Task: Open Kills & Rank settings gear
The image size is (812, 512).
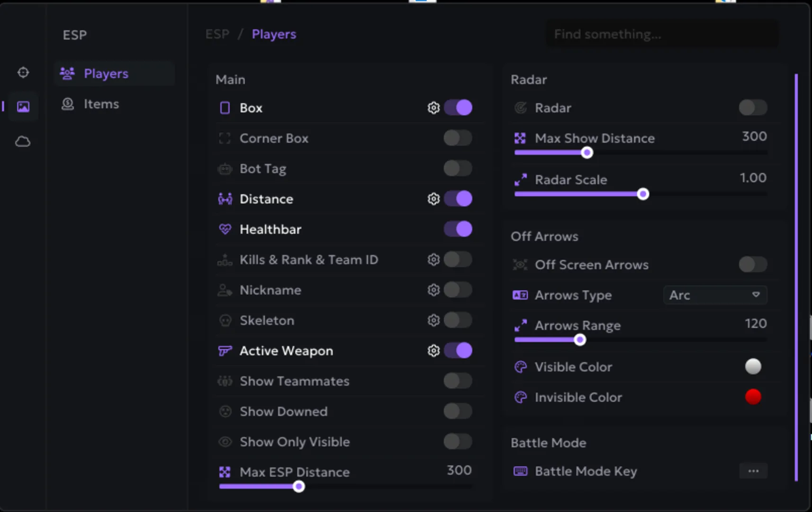Action: pyautogui.click(x=433, y=260)
